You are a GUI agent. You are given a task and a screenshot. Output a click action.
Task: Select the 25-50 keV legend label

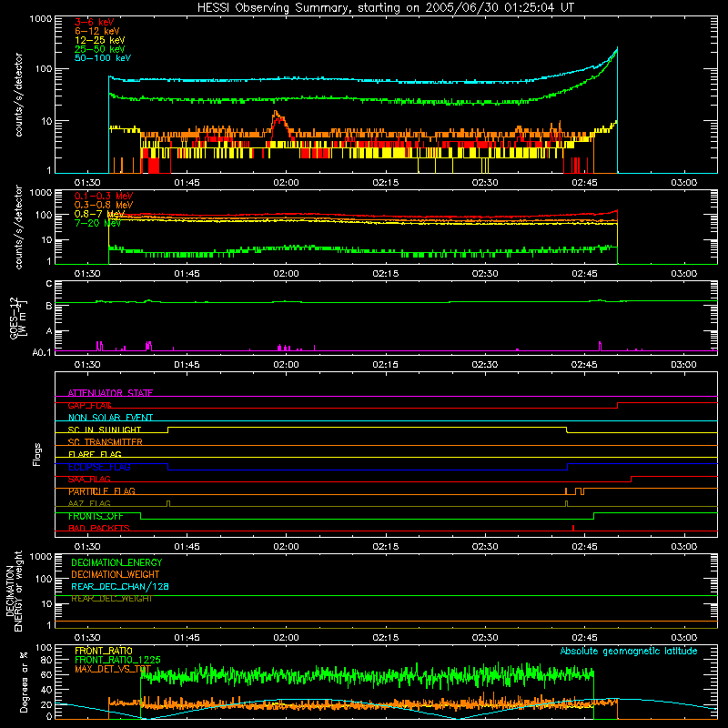pyautogui.click(x=99, y=49)
